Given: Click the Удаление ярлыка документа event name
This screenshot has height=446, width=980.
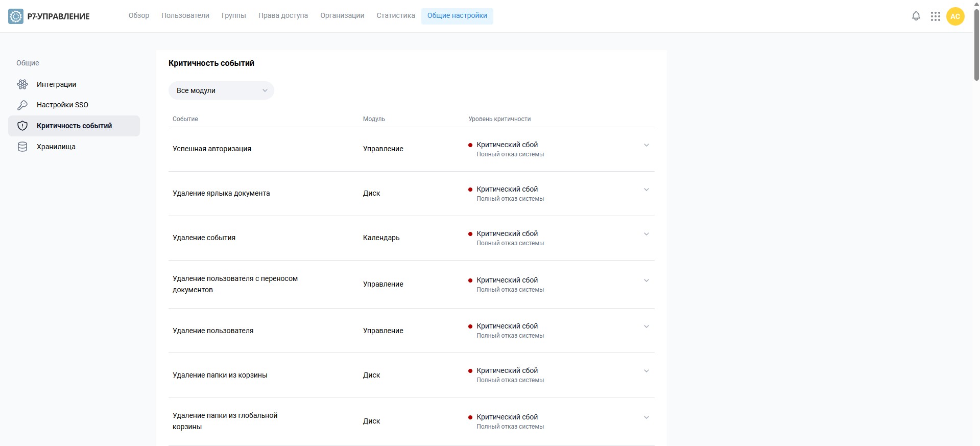Looking at the screenshot, I should coord(221,193).
